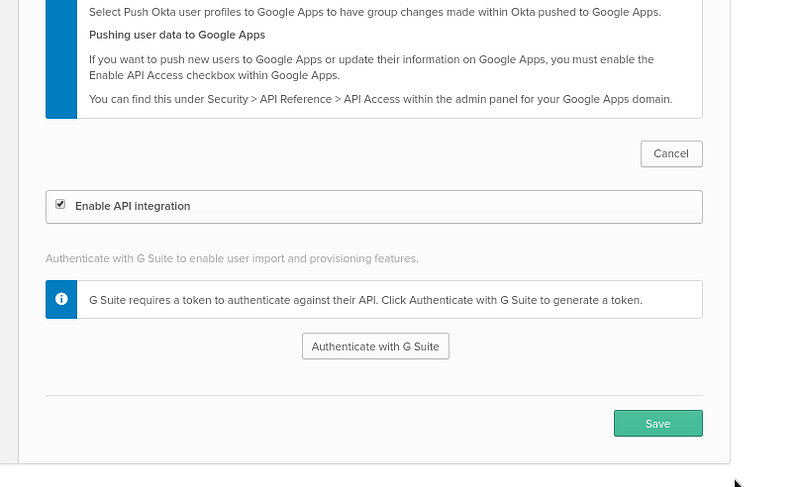Save the provisioning settings
The height and width of the screenshot is (487, 800).
[x=658, y=423]
